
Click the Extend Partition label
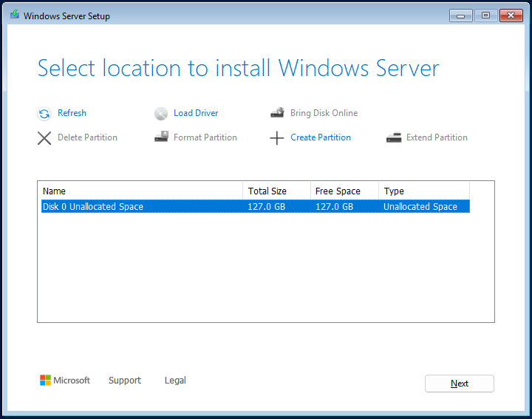437,137
